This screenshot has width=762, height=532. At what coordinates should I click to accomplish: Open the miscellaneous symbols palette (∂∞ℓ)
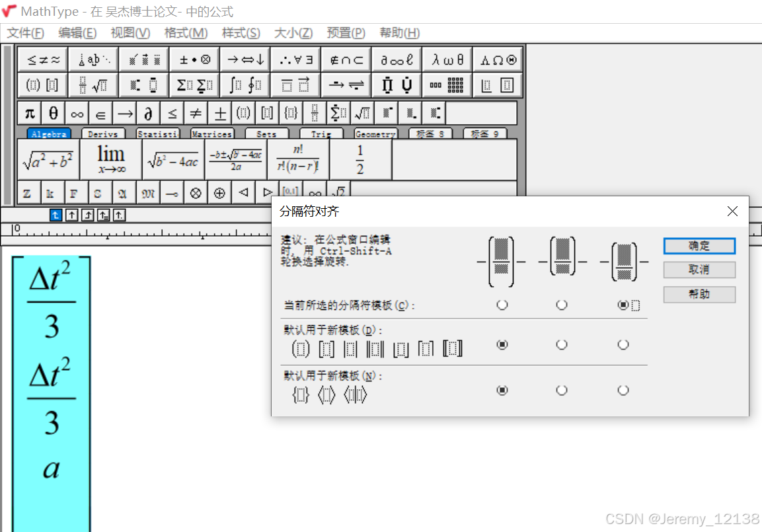tap(397, 59)
